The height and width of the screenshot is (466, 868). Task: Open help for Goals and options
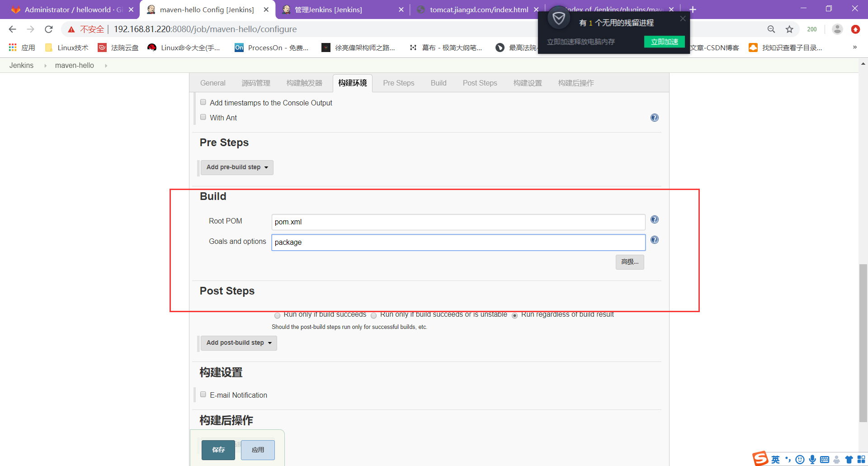[654, 240]
